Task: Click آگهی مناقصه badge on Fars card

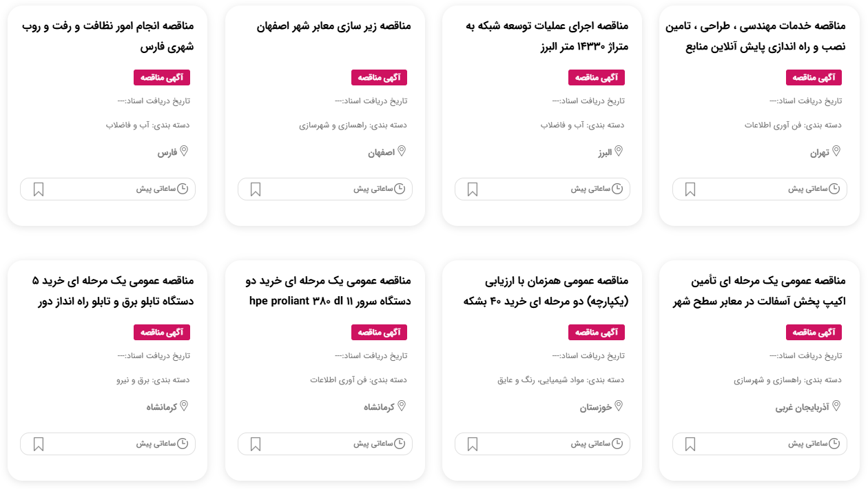Action: coord(162,78)
